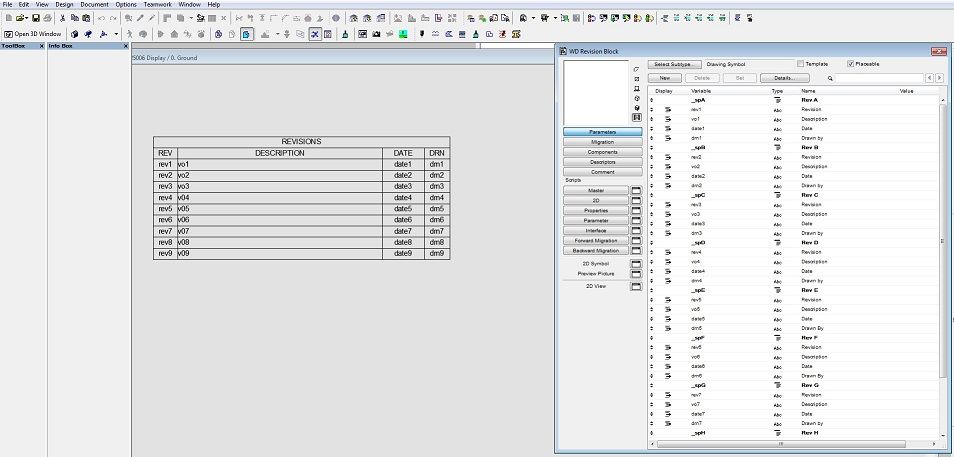Click the Undo arrow icon
The image size is (954, 457).
click(101, 18)
